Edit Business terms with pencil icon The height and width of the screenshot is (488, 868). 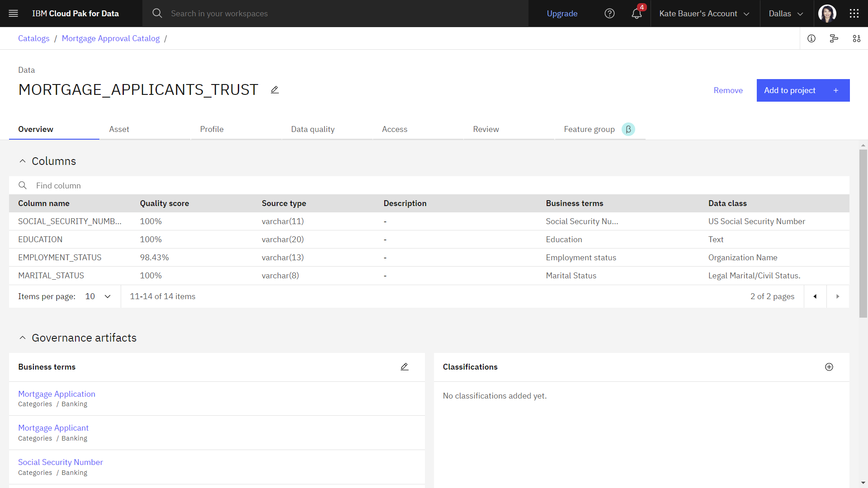tap(405, 367)
